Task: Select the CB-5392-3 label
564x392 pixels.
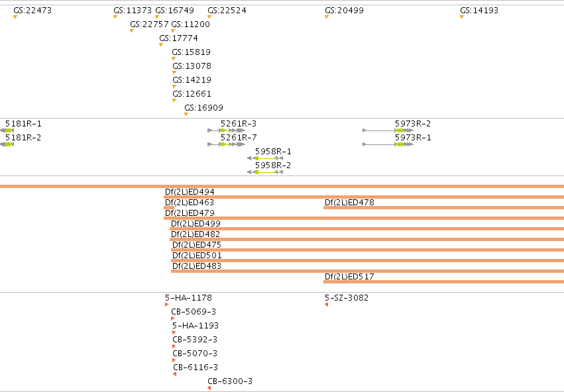Action: pos(195,340)
